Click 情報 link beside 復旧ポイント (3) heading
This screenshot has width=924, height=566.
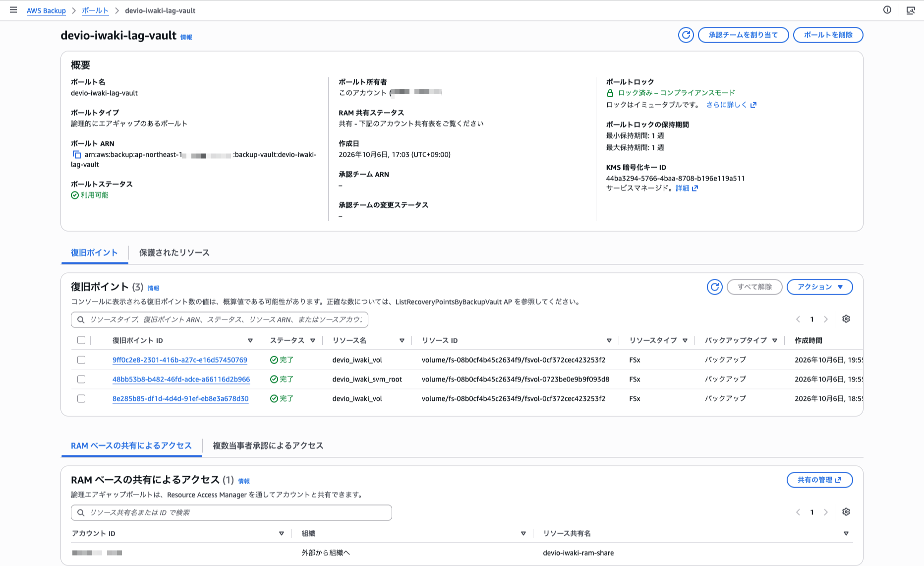click(x=154, y=288)
